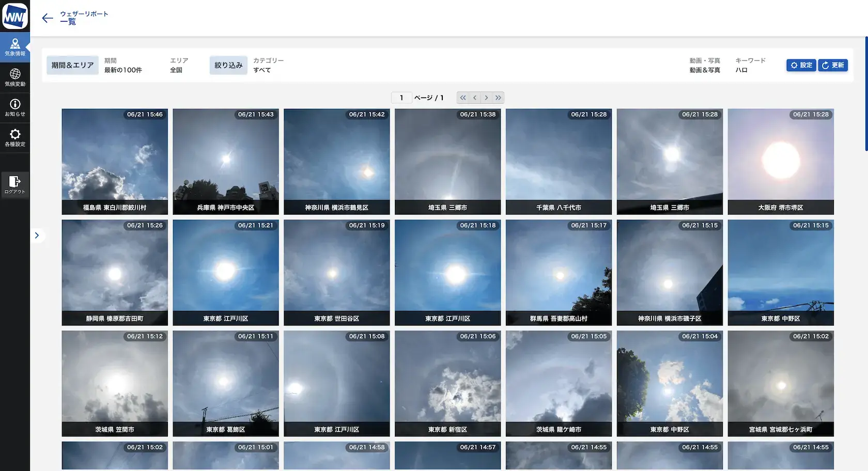
Task: Jump to first page double-left arrow
Action: coord(463,98)
